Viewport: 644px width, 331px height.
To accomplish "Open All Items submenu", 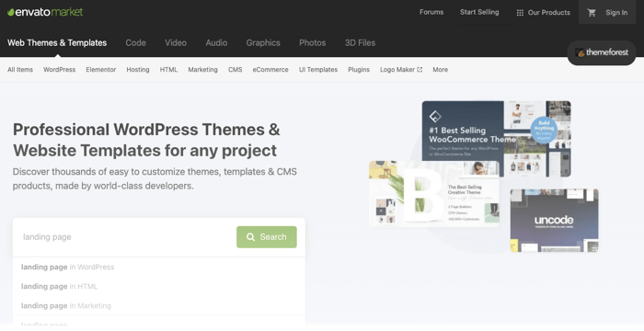I will 20,70.
